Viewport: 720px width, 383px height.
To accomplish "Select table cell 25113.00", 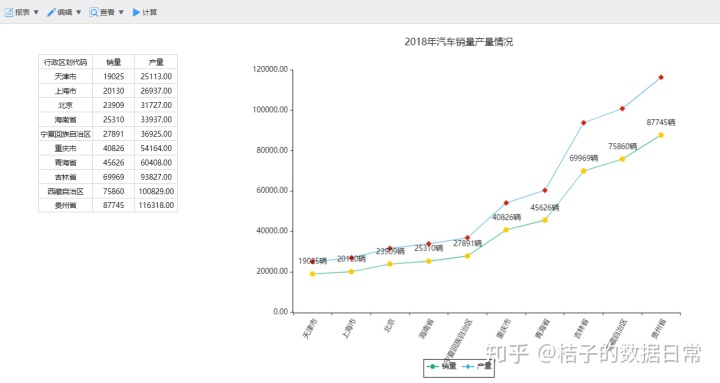I will 156,76.
